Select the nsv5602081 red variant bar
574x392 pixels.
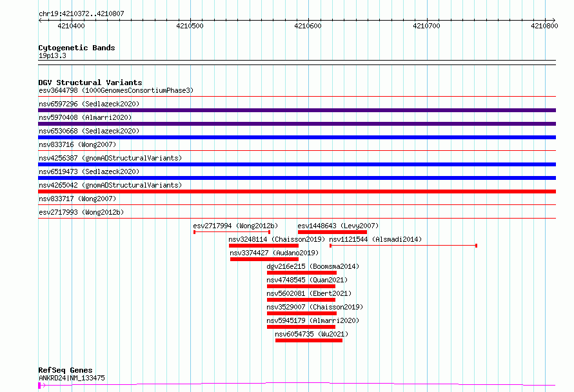[x=301, y=300]
